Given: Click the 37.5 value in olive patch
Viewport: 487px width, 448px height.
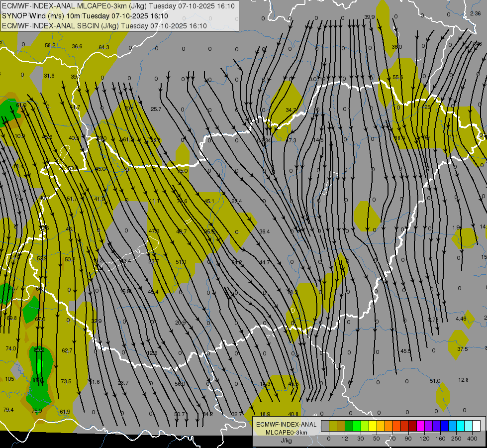Looking at the screenshot, I should [462, 349].
